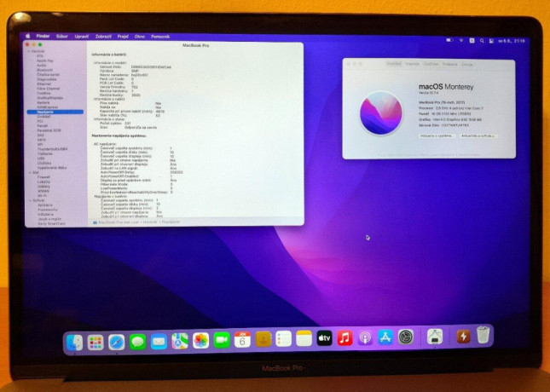550x392 pixels.
Task: Open the Finder menu
Action: [x=43, y=36]
